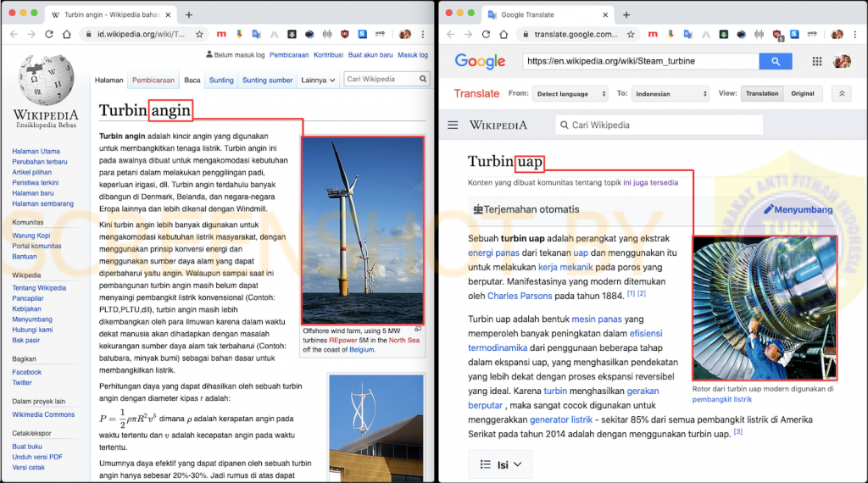
Task: Open Perubahan terbaru in sidebar
Action: click(40, 162)
